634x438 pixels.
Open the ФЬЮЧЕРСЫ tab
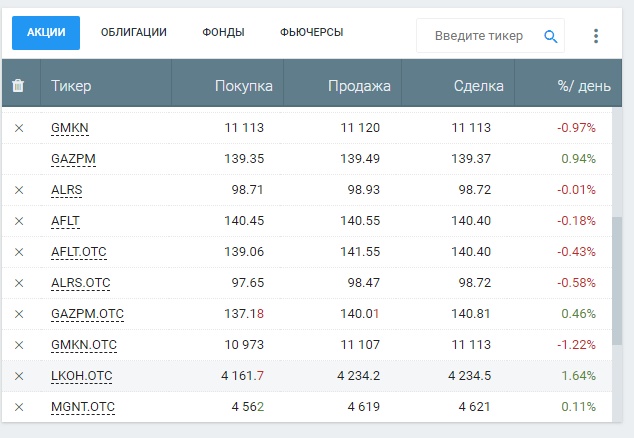click(311, 32)
